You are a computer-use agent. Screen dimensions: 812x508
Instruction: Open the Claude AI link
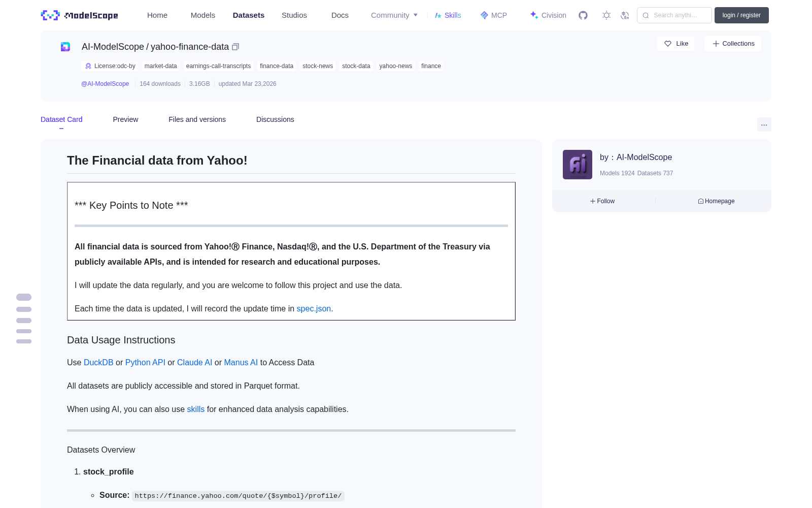pyautogui.click(x=194, y=362)
